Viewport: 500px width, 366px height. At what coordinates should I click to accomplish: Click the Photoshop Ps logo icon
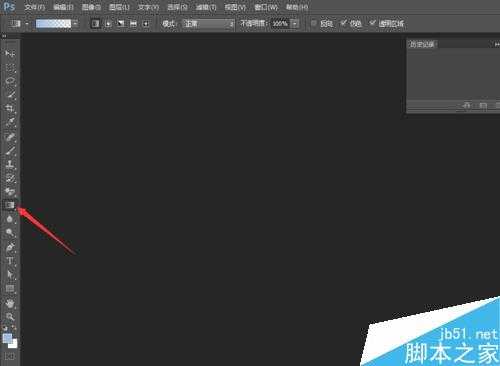(x=9, y=7)
